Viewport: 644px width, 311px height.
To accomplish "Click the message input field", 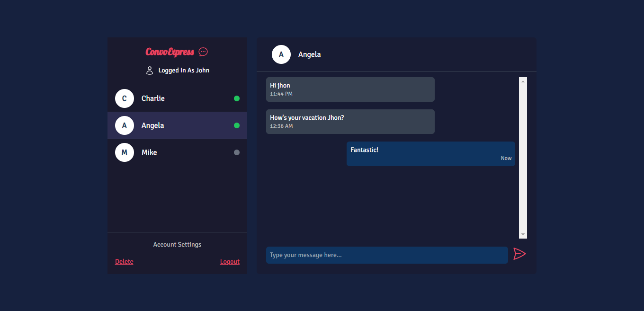I will (x=387, y=255).
